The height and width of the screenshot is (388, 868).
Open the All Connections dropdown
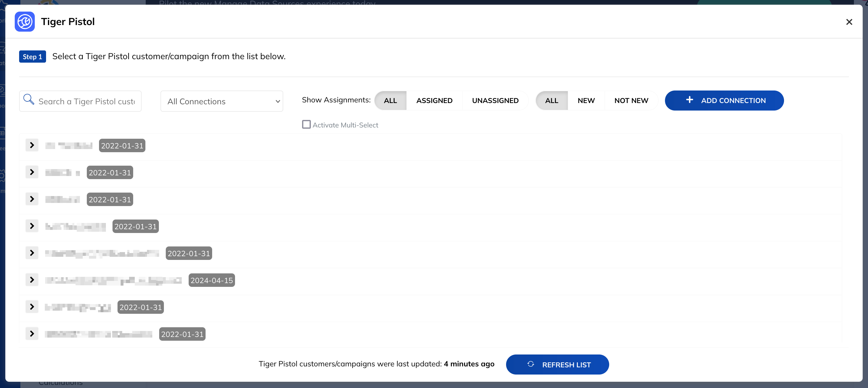click(x=222, y=101)
